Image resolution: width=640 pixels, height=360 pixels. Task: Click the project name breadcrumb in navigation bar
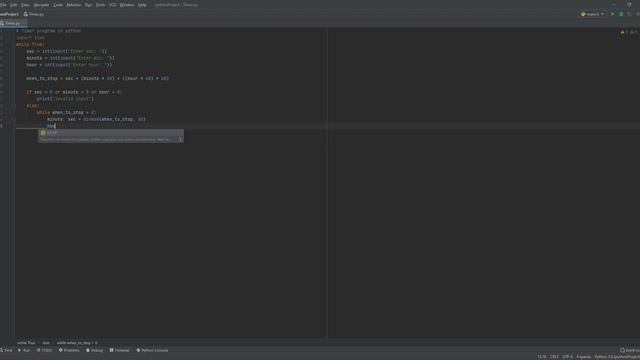tap(9, 14)
